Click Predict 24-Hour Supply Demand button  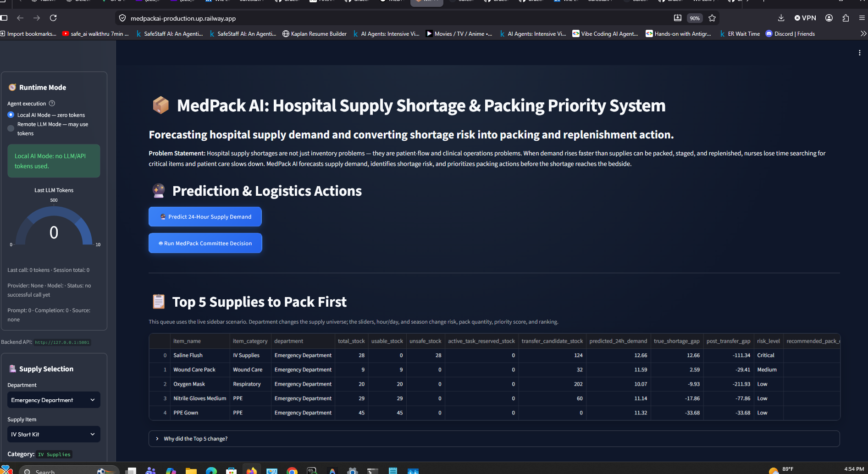205,216
